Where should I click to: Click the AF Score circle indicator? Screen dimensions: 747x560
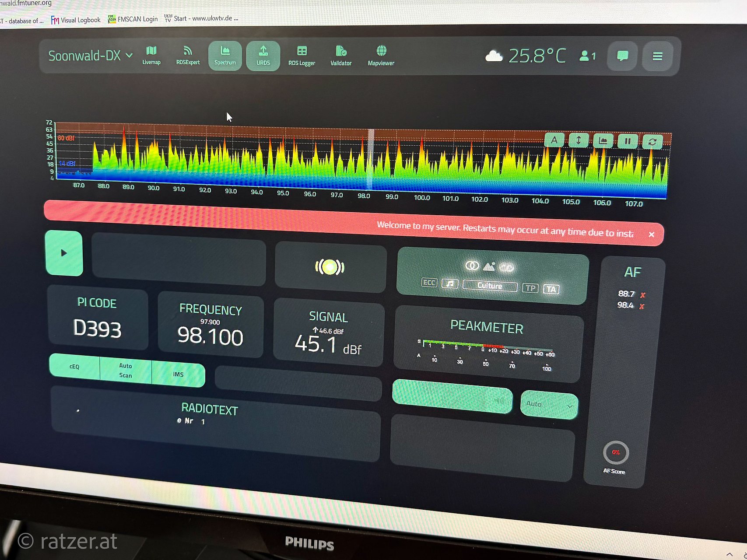point(616,452)
